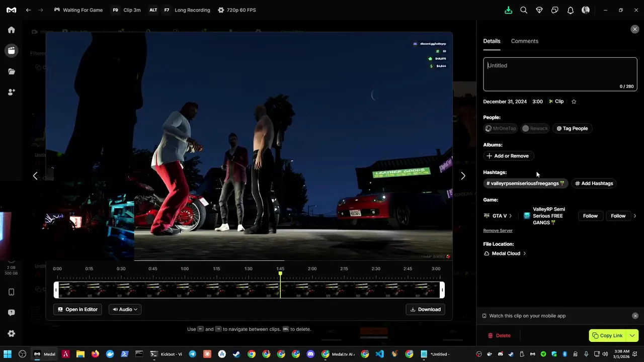Screen dimensions: 644x362
Task: Go to the previous clip arrow
Action: click(x=35, y=176)
